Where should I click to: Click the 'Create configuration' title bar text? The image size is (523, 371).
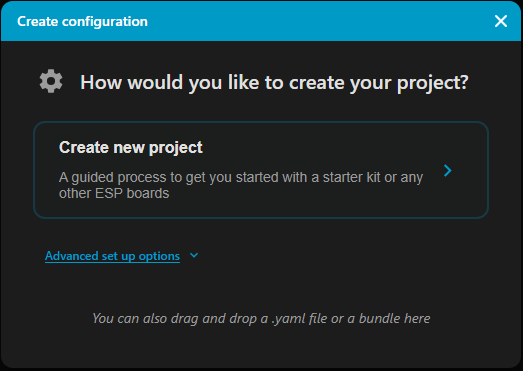[x=82, y=21]
